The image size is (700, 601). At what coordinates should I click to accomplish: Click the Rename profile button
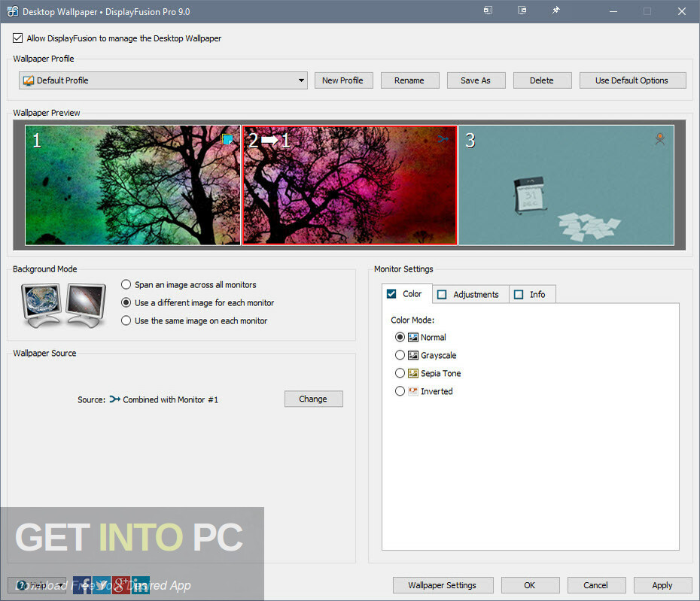(409, 80)
